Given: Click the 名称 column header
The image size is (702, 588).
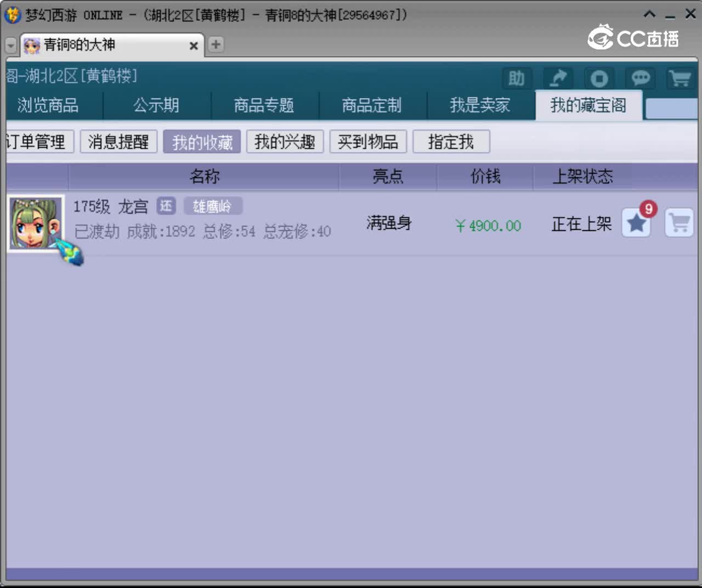Looking at the screenshot, I should [x=204, y=177].
